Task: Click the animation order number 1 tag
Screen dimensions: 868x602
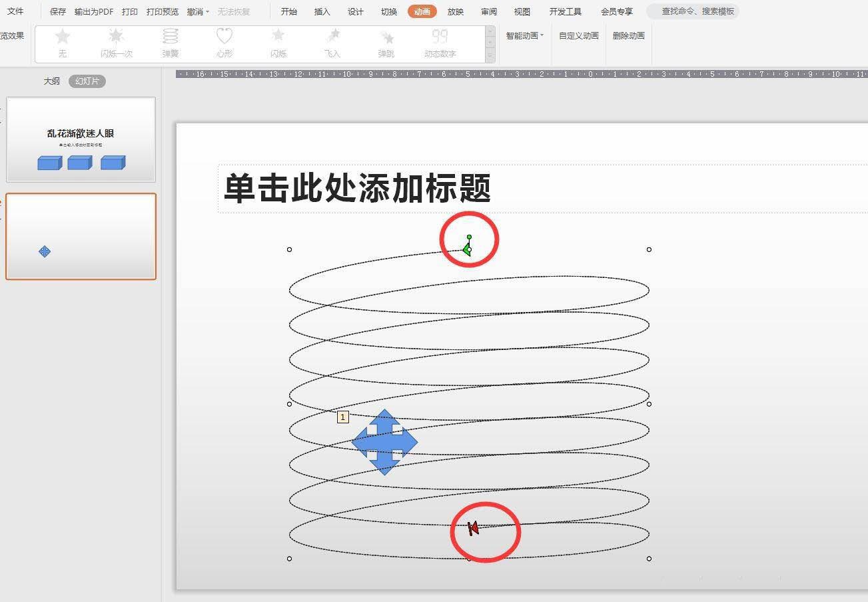Action: (x=342, y=416)
